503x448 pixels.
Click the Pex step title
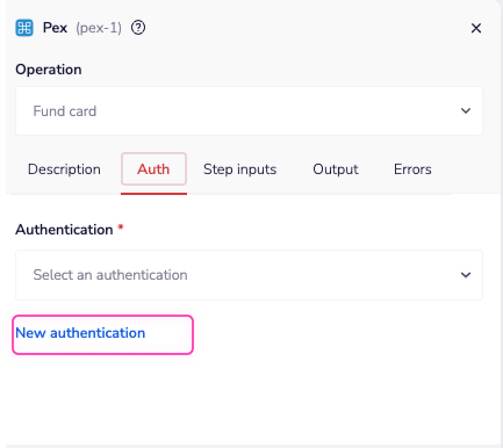[55, 28]
